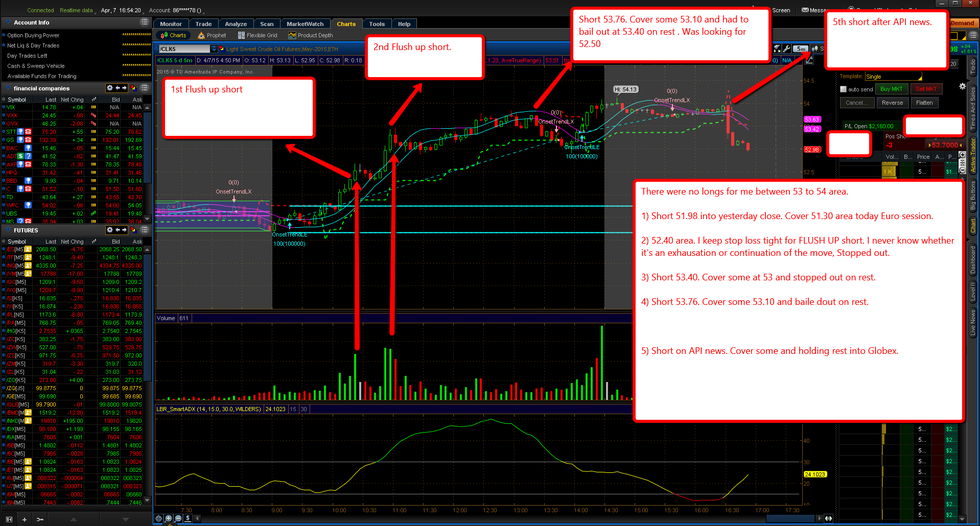Open the Active Trader side tab
980x526 pixels.
(973, 155)
